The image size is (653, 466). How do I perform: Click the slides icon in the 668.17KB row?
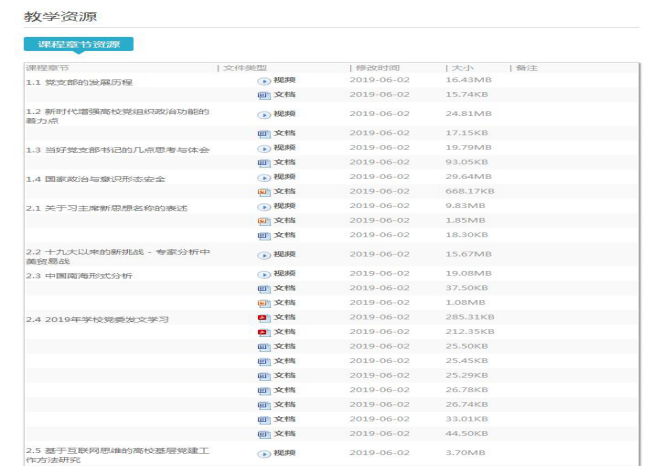click(x=264, y=191)
